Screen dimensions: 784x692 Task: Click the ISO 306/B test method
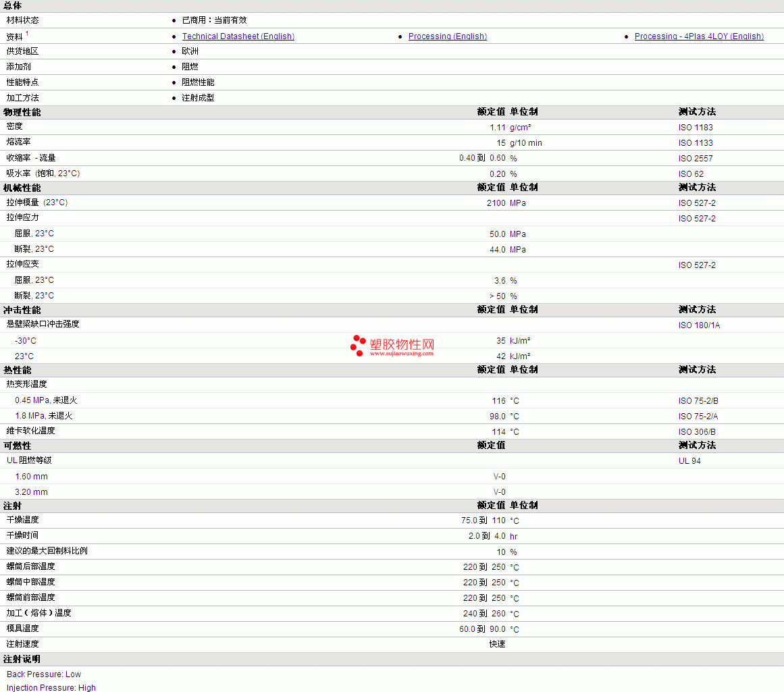coord(697,431)
